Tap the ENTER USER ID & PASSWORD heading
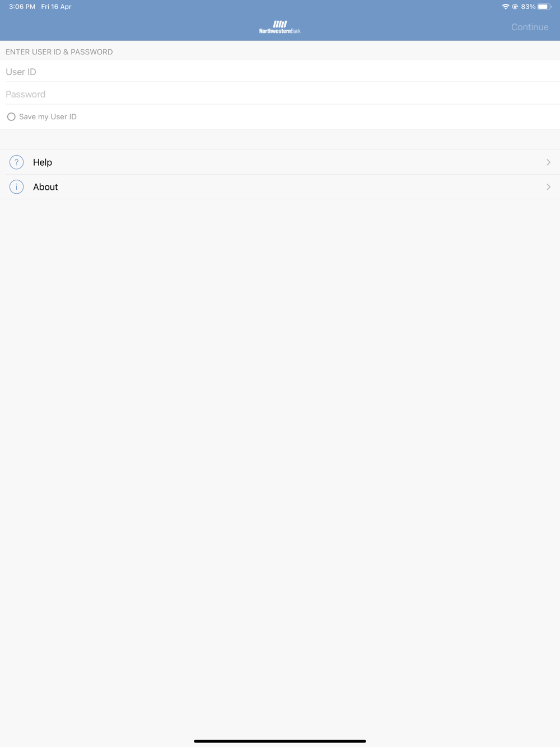560x747 pixels. tap(59, 52)
